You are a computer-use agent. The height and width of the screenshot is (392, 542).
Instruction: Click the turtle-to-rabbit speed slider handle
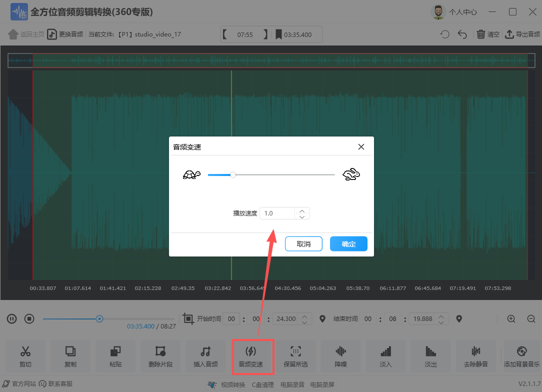[x=232, y=174]
